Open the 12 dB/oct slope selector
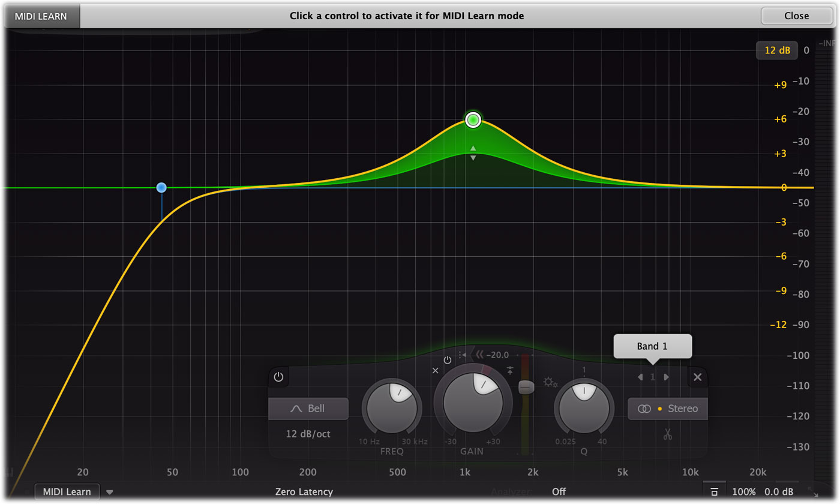Screen dimensions: 840x504 tap(308, 434)
